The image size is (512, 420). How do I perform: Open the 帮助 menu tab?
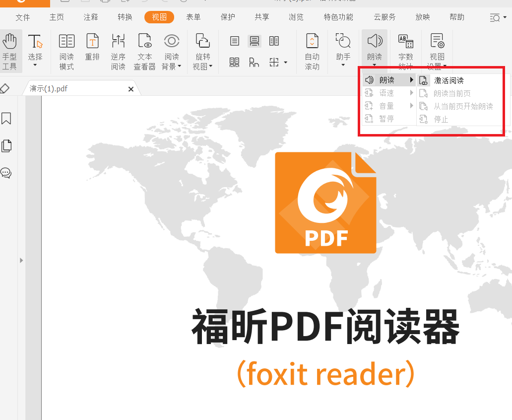pos(456,16)
